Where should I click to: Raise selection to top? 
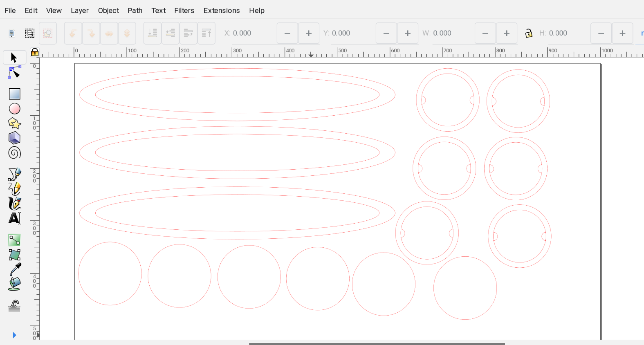206,33
